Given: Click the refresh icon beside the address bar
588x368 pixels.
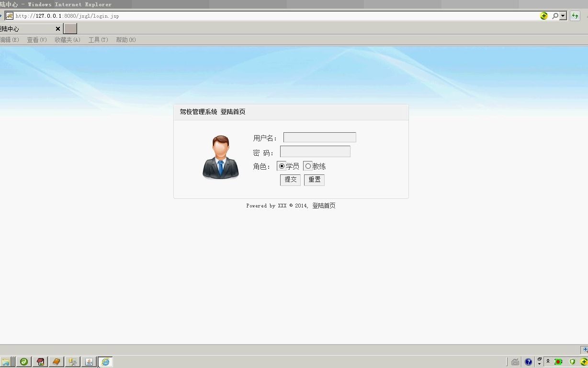Looking at the screenshot, I should coord(575,15).
